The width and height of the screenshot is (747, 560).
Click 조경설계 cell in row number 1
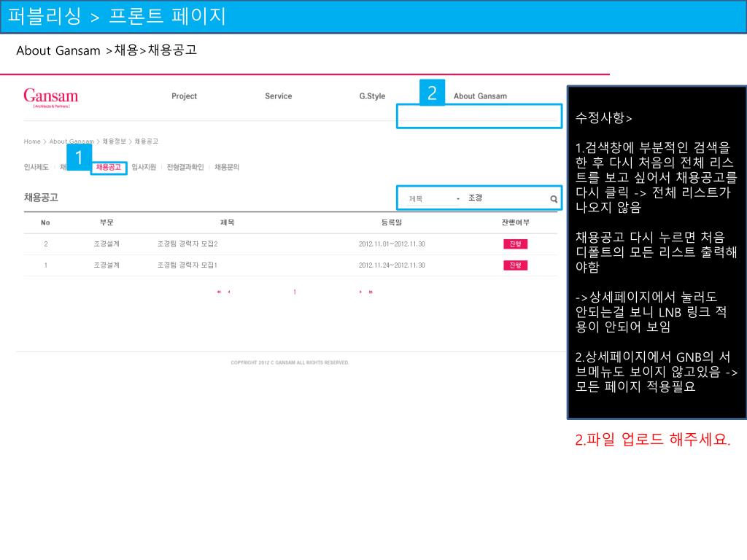[x=107, y=265]
